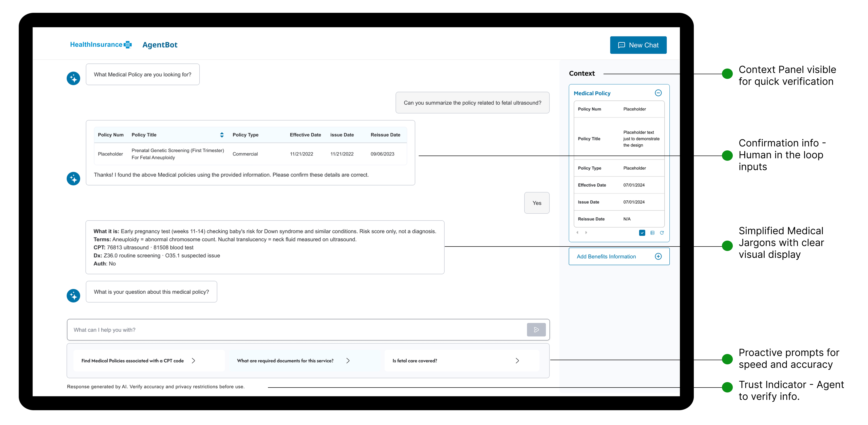The image size is (868, 425).
Task: Click the 'issue Date' column header
Action: (x=342, y=135)
